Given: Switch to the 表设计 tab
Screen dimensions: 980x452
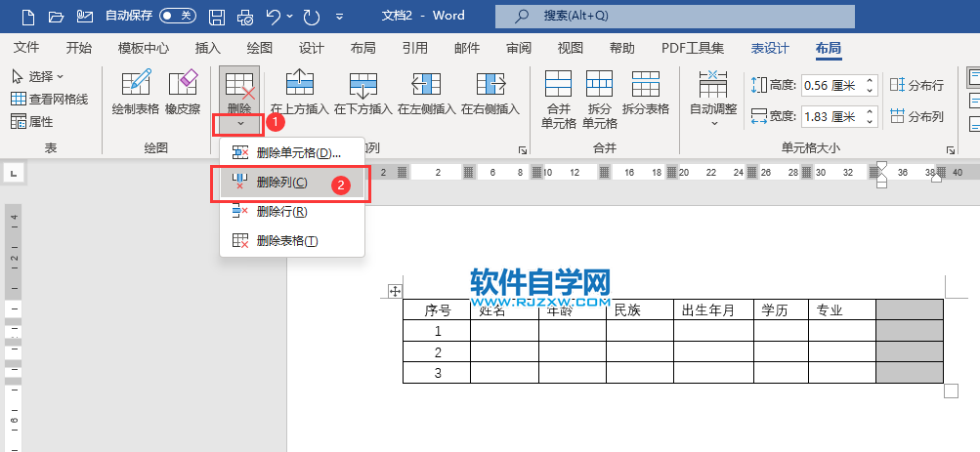Looking at the screenshot, I should pyautogui.click(x=770, y=48).
